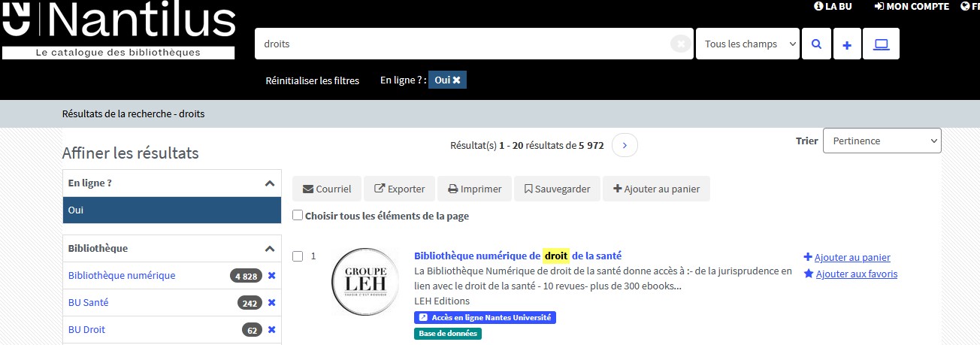This screenshot has width=980, height=345.
Task: Click the search field containing 'droits'
Action: (462, 44)
